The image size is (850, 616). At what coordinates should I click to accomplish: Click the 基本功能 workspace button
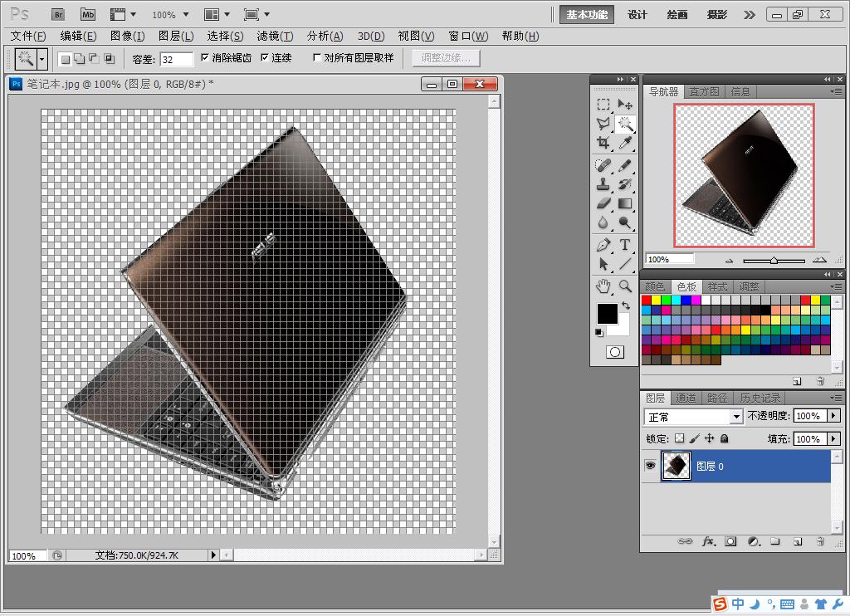587,15
